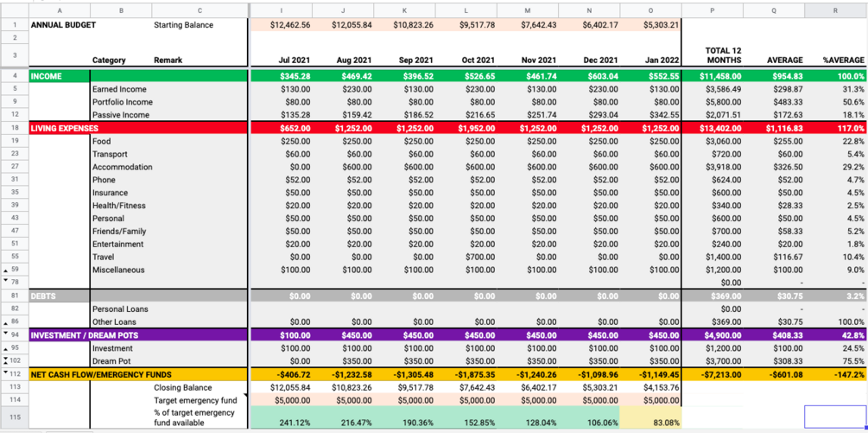Select the INVESTMENT / DREAM POTS label
Screen dimensions: 868x433
tap(85, 335)
